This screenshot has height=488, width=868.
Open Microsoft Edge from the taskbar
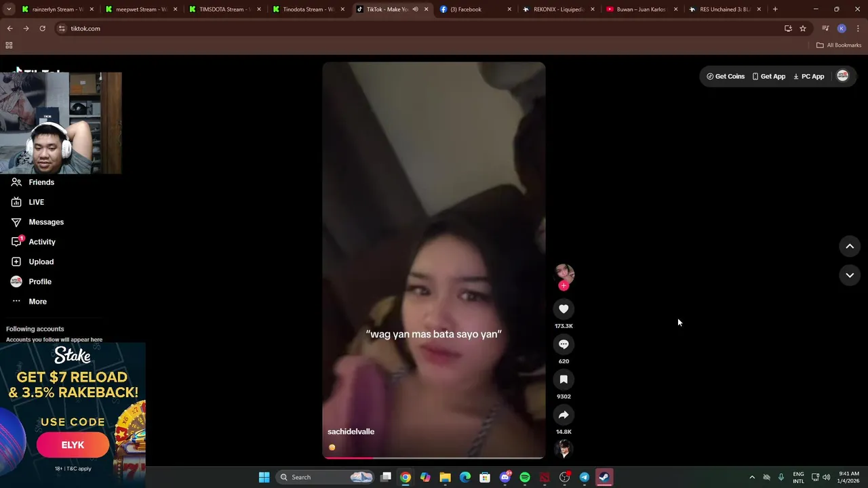[x=465, y=477]
